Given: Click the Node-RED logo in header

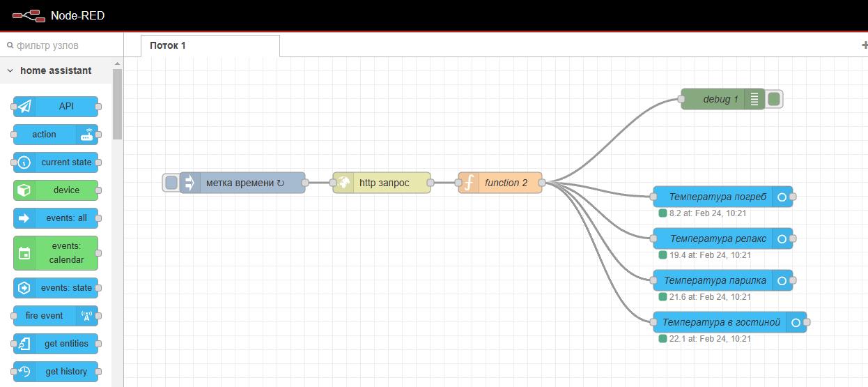Looking at the screenshot, I should pyautogui.click(x=28, y=15).
